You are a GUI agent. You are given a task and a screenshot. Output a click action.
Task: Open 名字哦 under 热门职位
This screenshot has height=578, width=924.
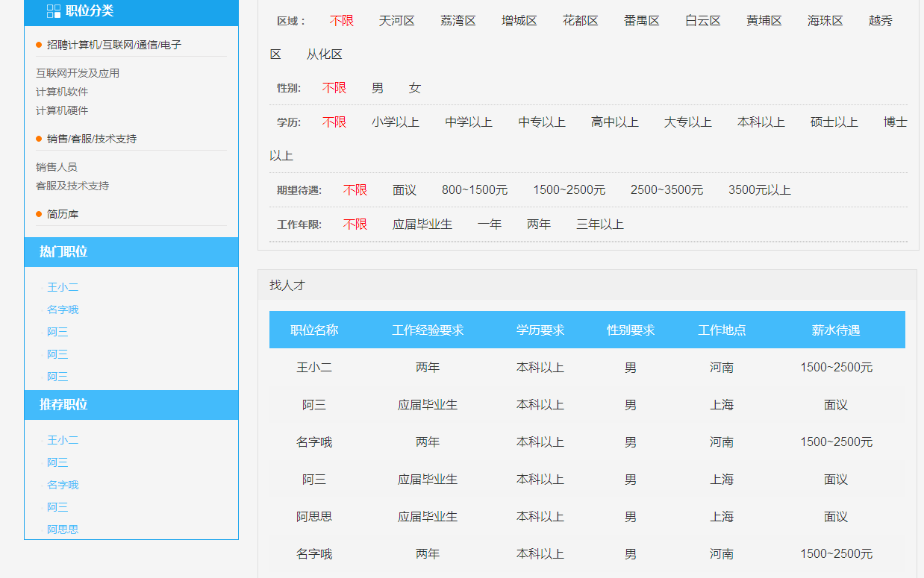[63, 310]
